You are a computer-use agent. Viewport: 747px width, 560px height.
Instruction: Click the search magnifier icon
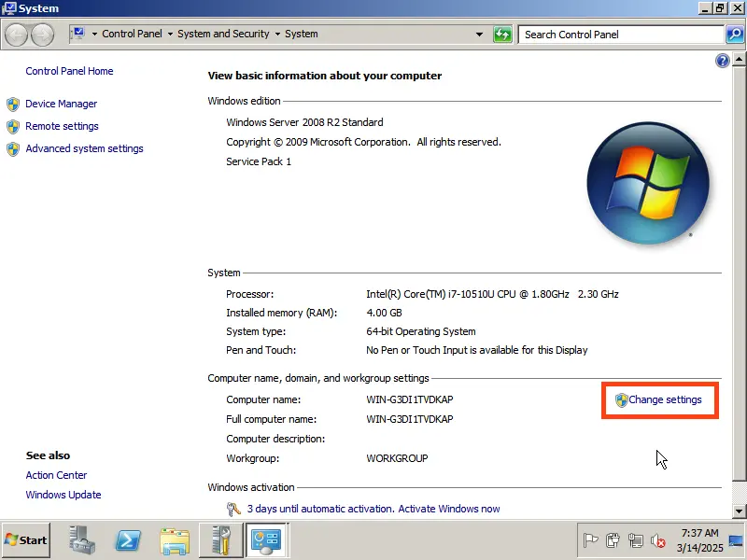pos(735,35)
